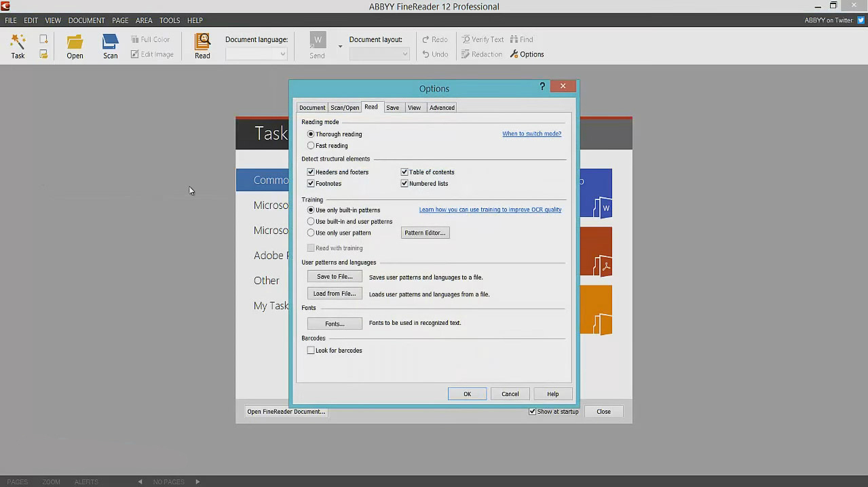Click the Open folder icon
This screenshot has width=868, height=487.
[x=75, y=43]
